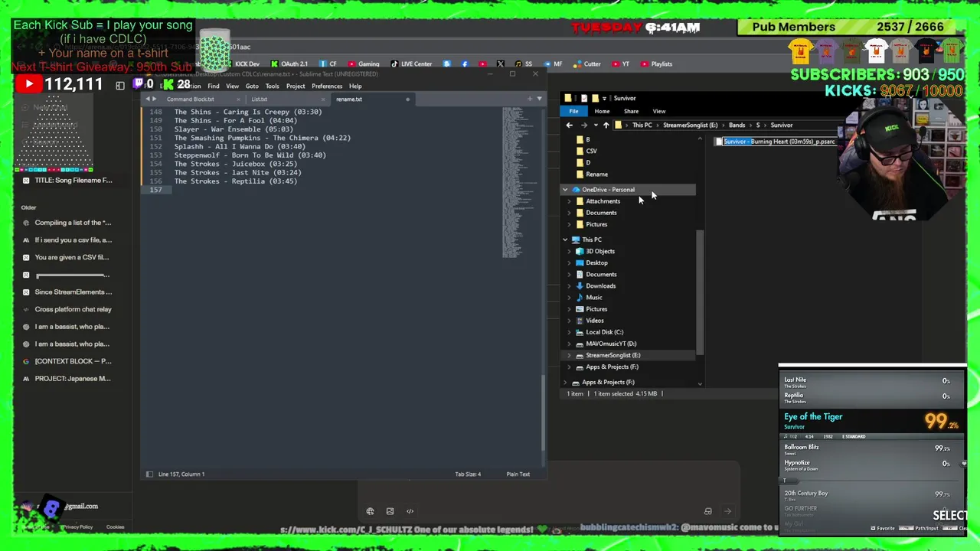Toggle the Sublime Text side bar icon
The image size is (980, 551).
pyautogui.click(x=149, y=474)
